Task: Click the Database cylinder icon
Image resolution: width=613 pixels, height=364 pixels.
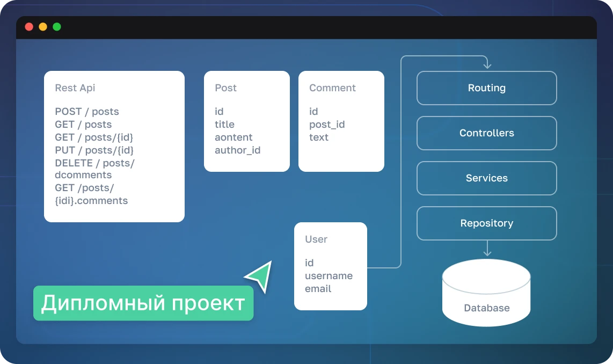Action: pos(486,293)
